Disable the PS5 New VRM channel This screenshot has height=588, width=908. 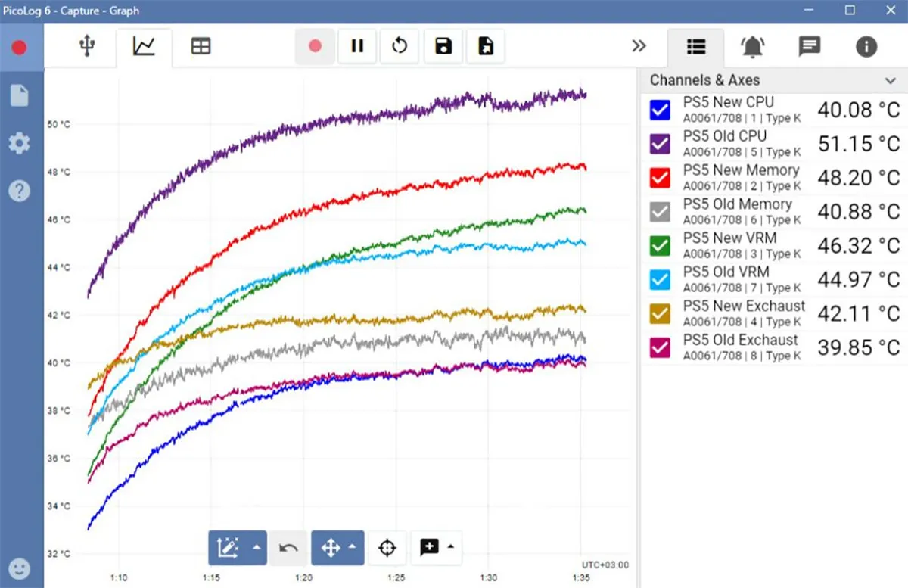coord(661,246)
